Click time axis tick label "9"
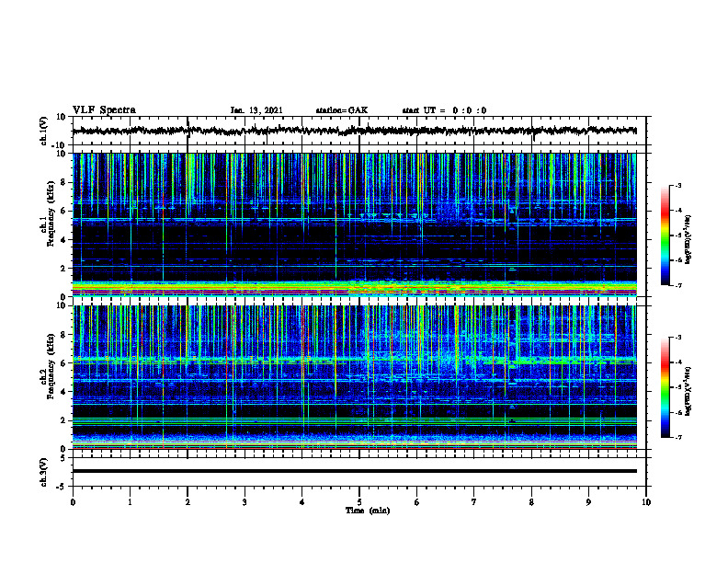Screen dimensions: 728x563 588,502
